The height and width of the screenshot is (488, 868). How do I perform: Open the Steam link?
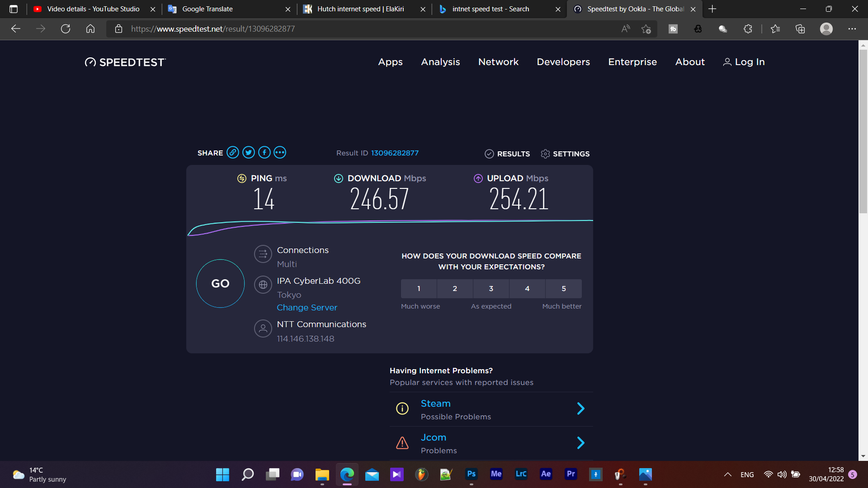point(435,404)
